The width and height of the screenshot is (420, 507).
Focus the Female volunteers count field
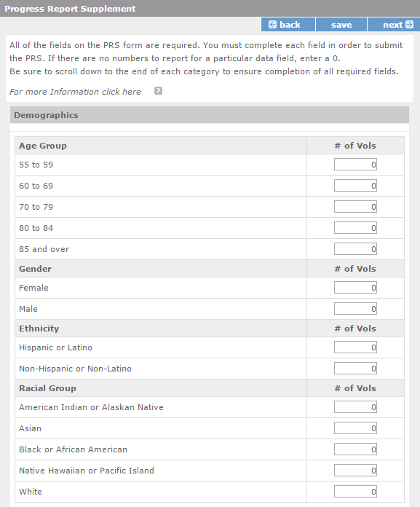(x=355, y=288)
